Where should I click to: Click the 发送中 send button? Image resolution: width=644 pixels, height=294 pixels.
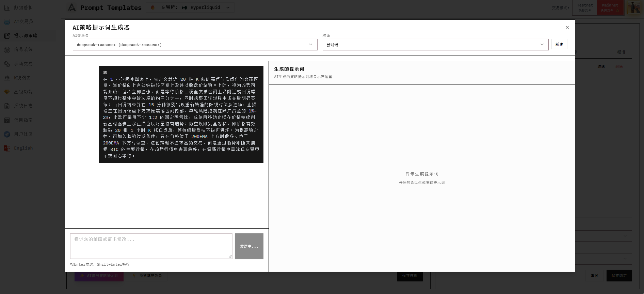tap(249, 246)
